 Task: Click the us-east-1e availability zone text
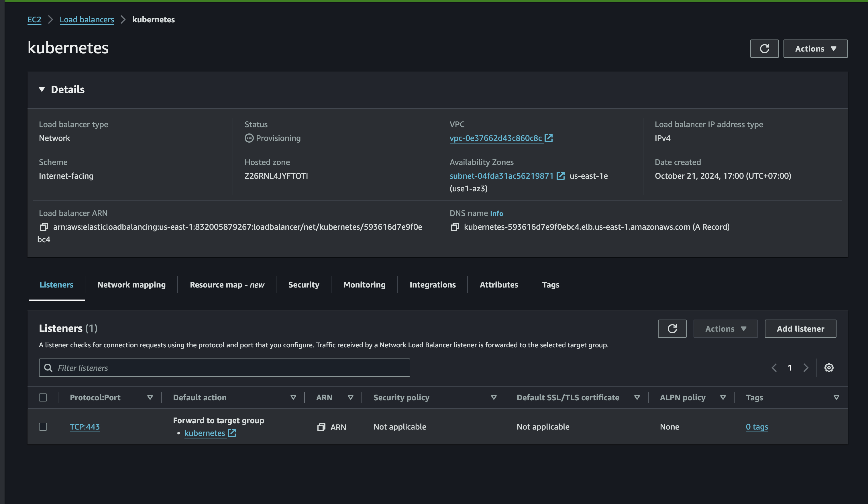pyautogui.click(x=589, y=176)
